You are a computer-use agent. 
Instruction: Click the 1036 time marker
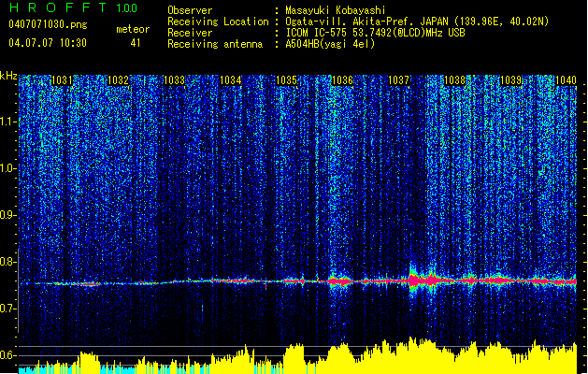pos(342,80)
